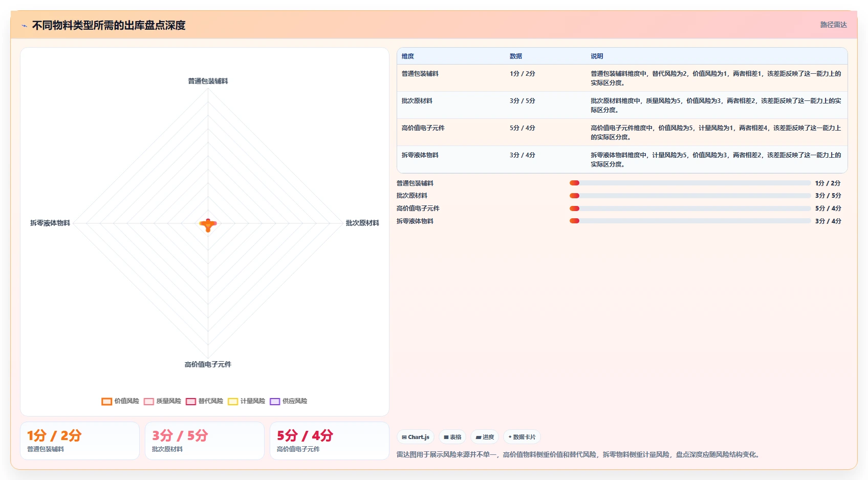Click the 进度 chip
Image resolution: width=868 pixels, height=480 pixels.
point(485,437)
